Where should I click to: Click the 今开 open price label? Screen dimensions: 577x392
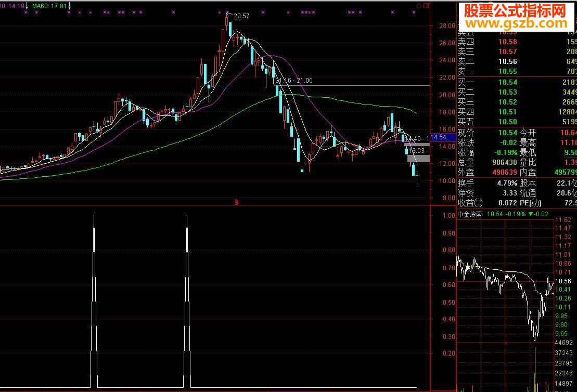[528, 133]
